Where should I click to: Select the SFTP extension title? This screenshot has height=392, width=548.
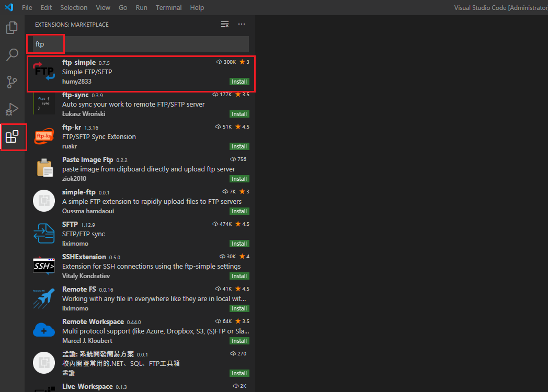pos(70,224)
